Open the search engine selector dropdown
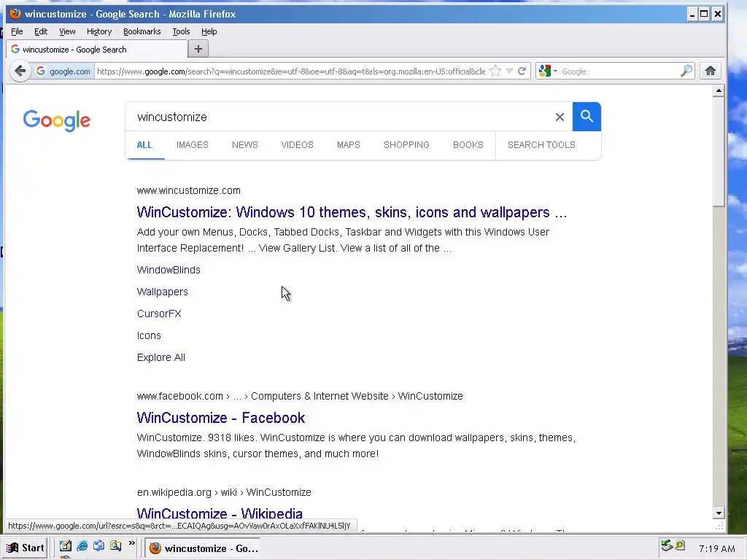 [x=549, y=71]
